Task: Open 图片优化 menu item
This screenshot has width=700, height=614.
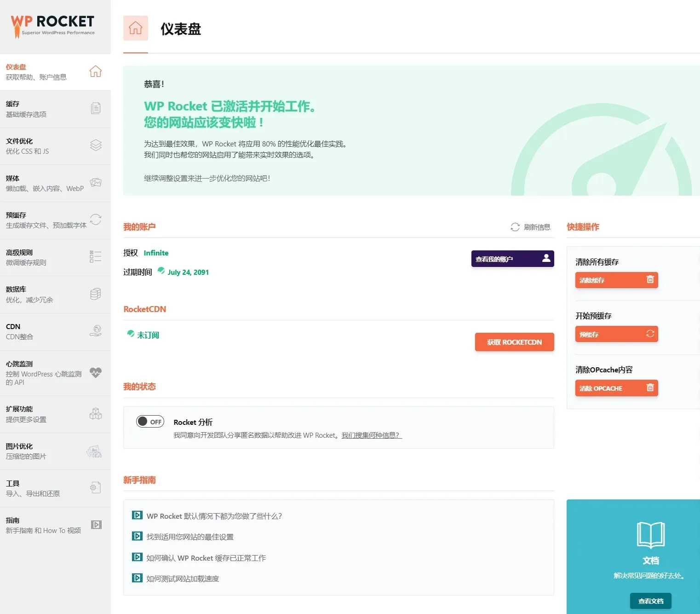Action: [x=55, y=452]
